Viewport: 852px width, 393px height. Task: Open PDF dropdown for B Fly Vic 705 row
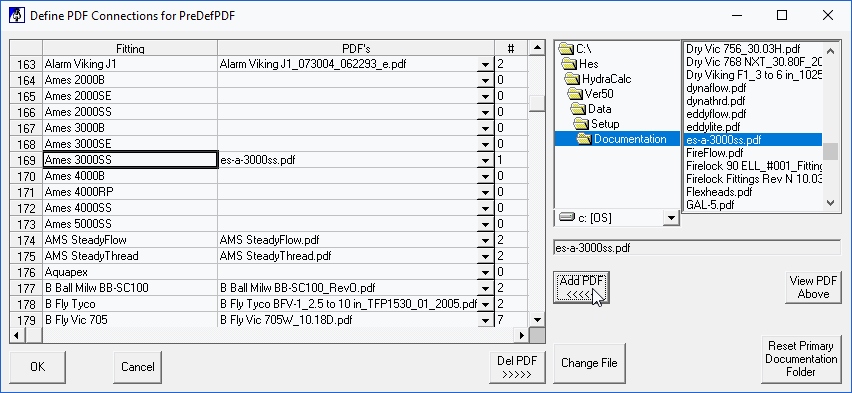484,320
